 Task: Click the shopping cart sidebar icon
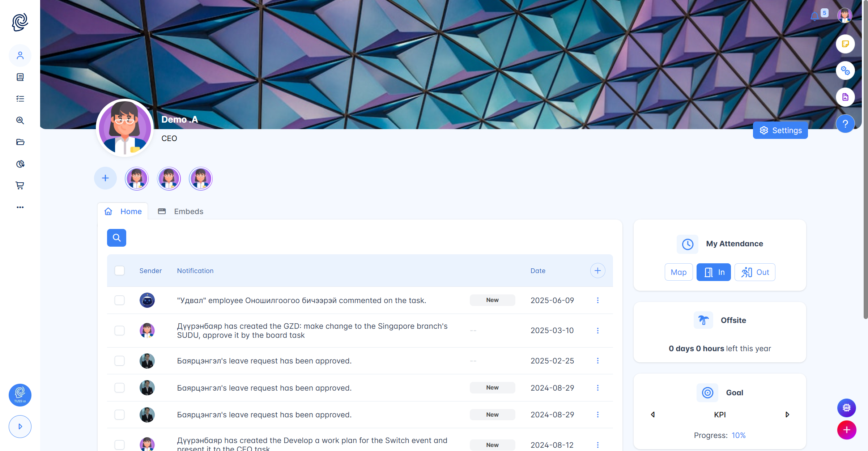pyautogui.click(x=20, y=186)
